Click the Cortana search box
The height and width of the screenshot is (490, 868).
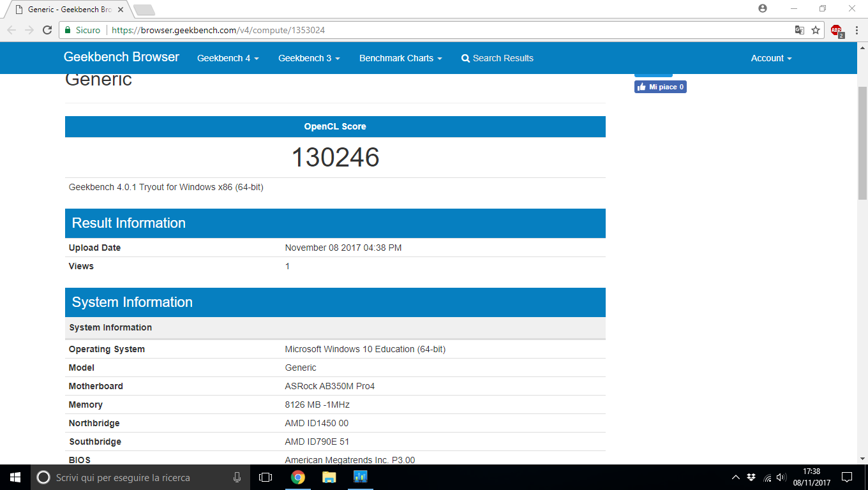[x=140, y=477]
